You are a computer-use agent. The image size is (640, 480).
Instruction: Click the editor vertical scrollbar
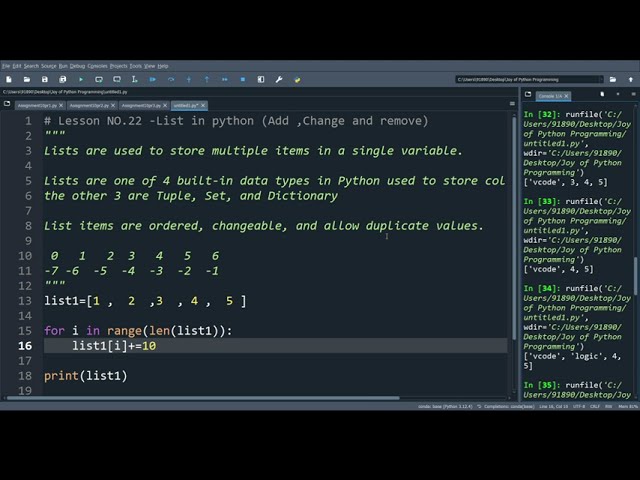[x=514, y=228]
